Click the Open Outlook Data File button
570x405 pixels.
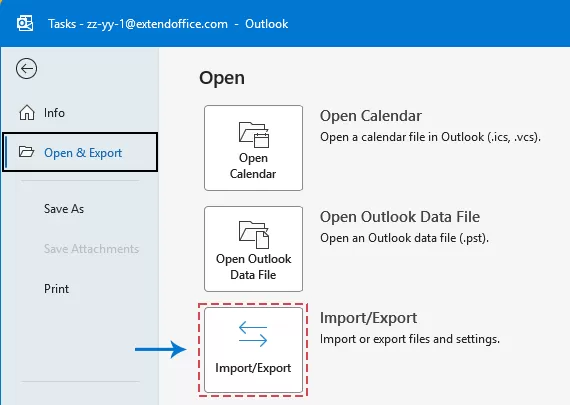click(x=253, y=249)
